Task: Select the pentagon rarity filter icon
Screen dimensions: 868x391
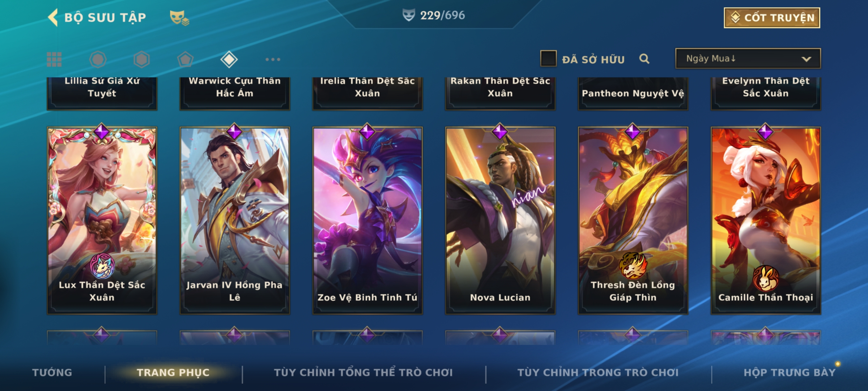Action: click(x=185, y=59)
